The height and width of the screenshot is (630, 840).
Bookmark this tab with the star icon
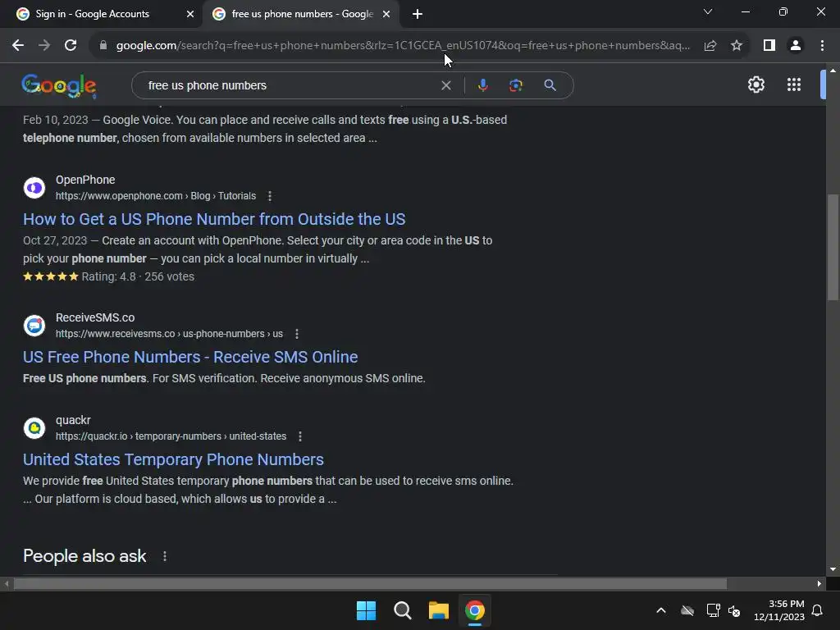click(737, 46)
